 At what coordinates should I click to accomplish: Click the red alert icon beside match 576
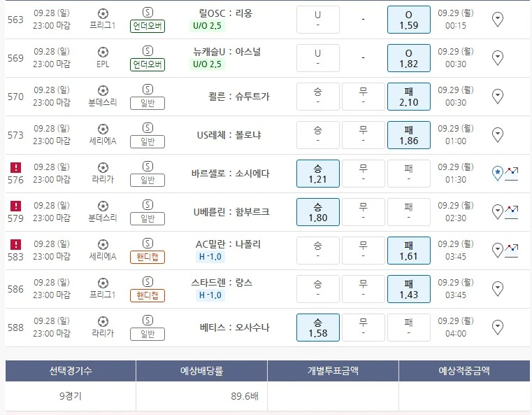pyautogui.click(x=15, y=168)
